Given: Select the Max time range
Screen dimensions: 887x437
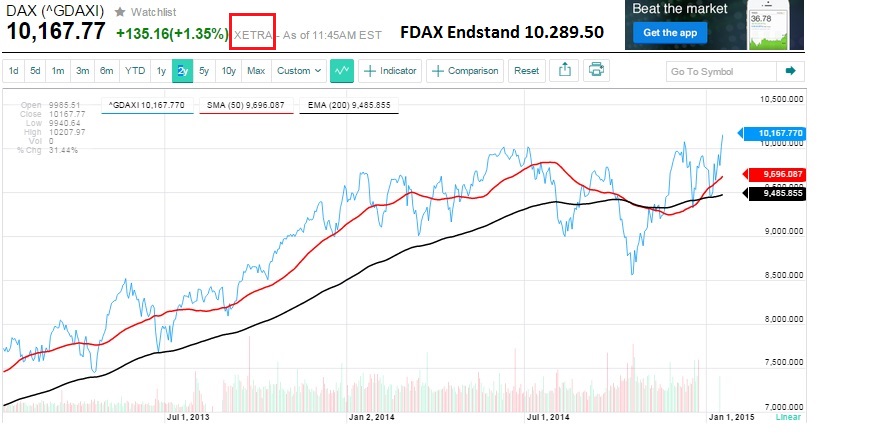Looking at the screenshot, I should (x=256, y=71).
